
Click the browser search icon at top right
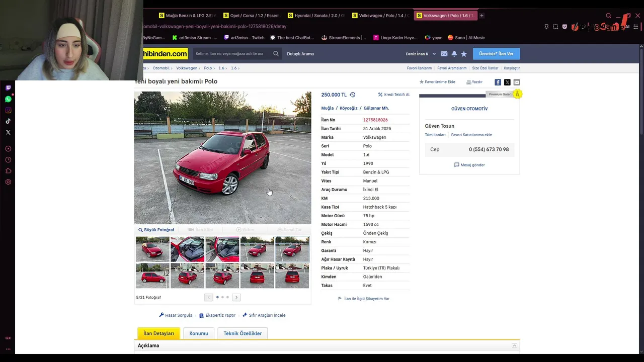pyautogui.click(x=608, y=16)
